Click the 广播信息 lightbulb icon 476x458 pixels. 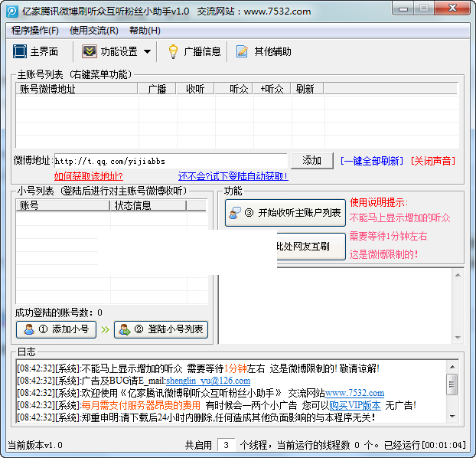click(x=173, y=51)
